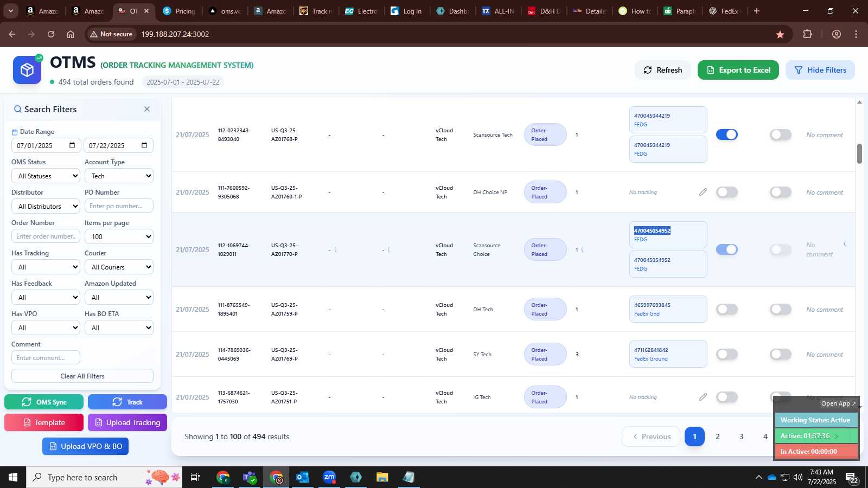Click the Refresh button
This screenshot has height=488, width=868.
662,70
